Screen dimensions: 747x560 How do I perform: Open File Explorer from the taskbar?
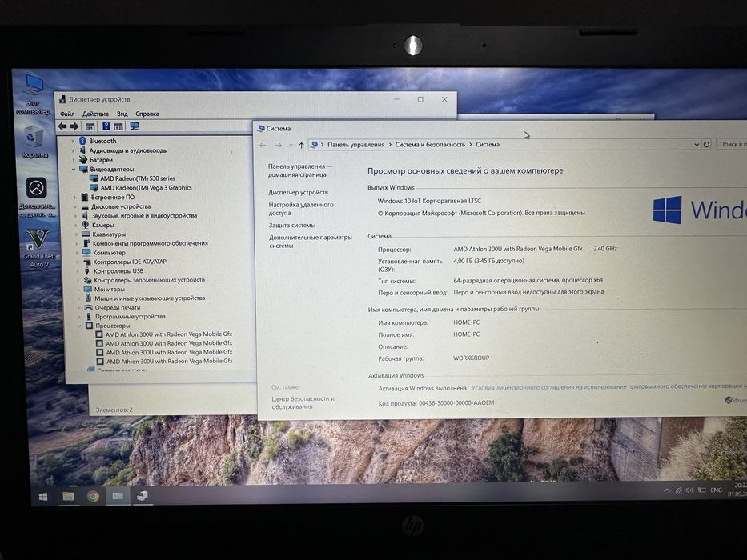pyautogui.click(x=68, y=497)
